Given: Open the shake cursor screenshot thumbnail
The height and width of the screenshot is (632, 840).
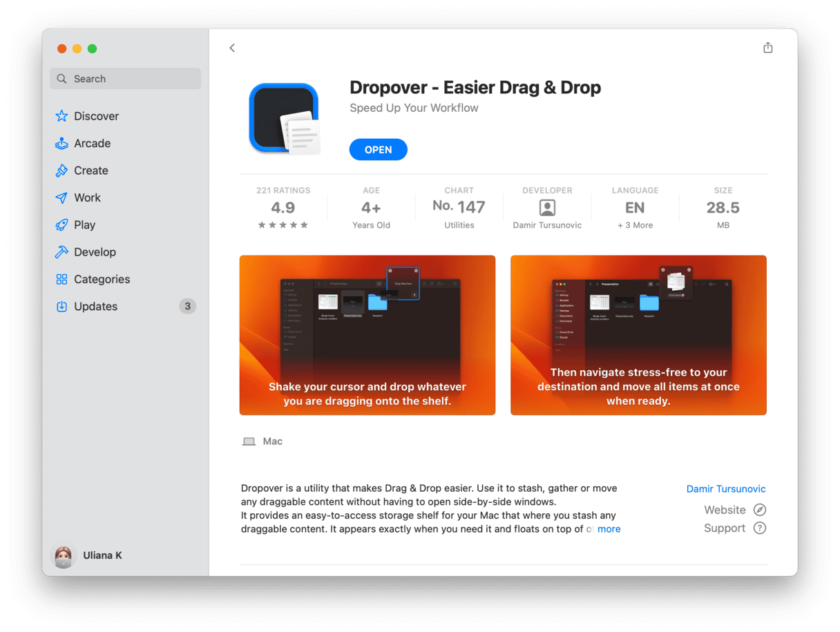Looking at the screenshot, I should (x=367, y=335).
